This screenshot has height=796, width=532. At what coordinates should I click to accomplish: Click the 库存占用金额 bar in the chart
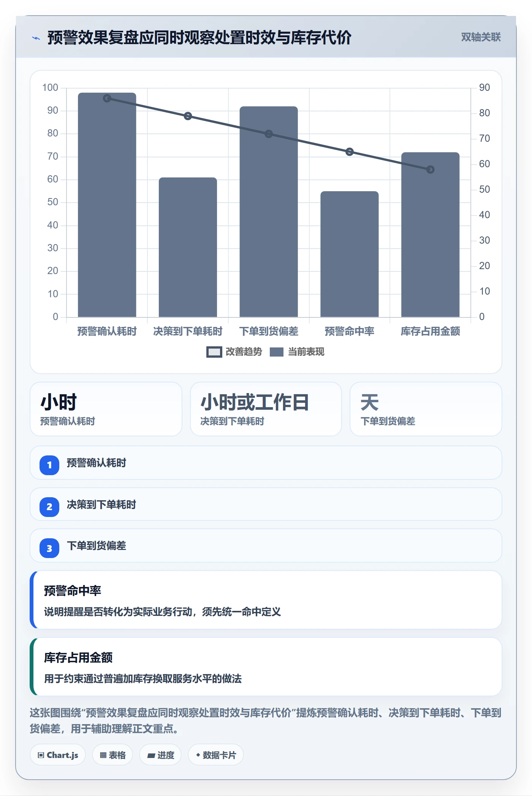(431, 235)
